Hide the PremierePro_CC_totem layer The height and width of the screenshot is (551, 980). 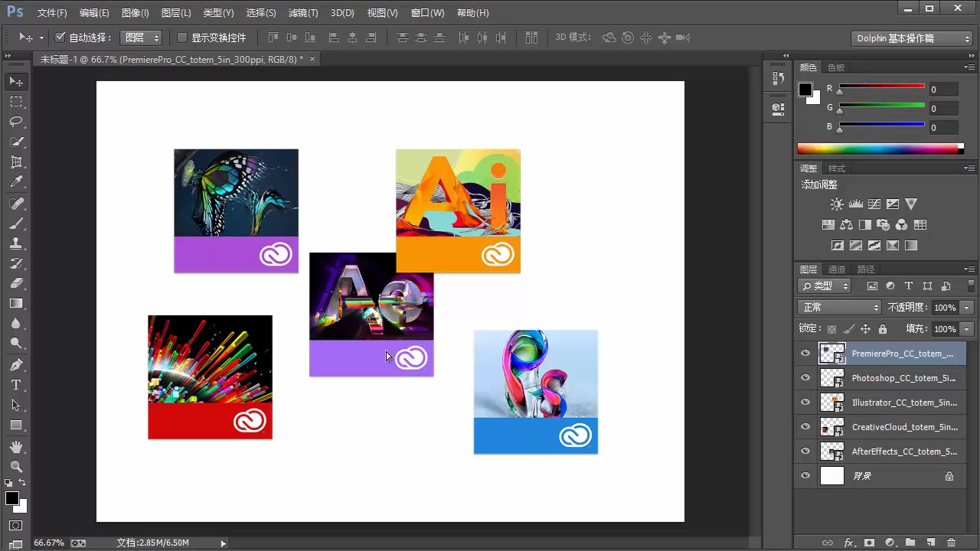coord(805,353)
